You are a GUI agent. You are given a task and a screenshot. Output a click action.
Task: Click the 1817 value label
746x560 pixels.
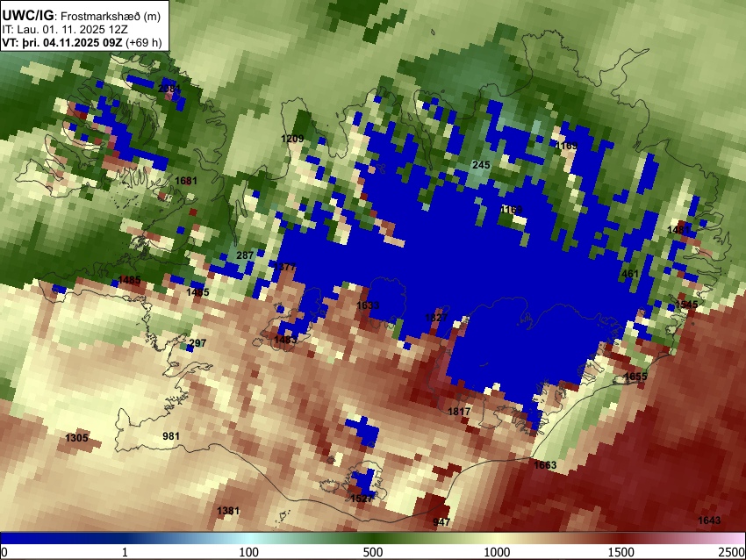(459, 412)
